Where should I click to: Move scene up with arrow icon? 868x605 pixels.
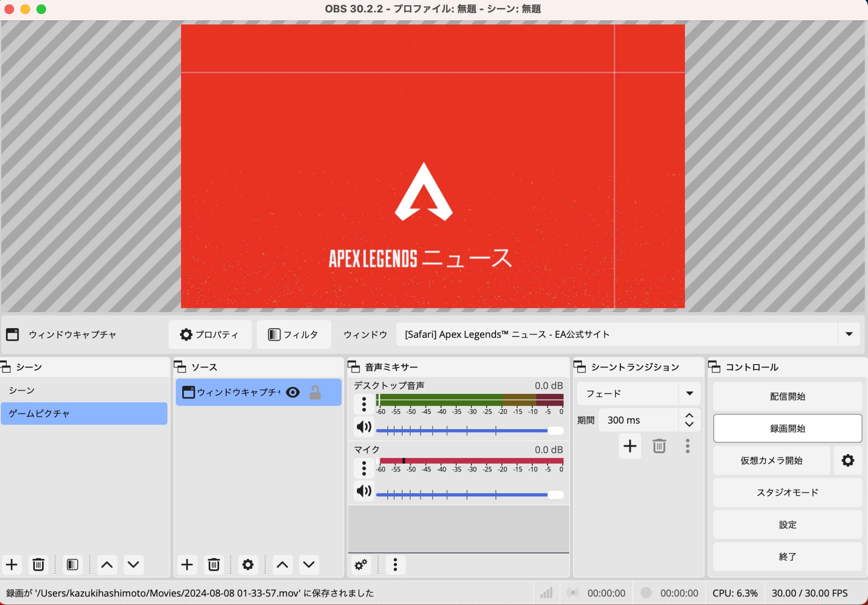click(x=107, y=564)
